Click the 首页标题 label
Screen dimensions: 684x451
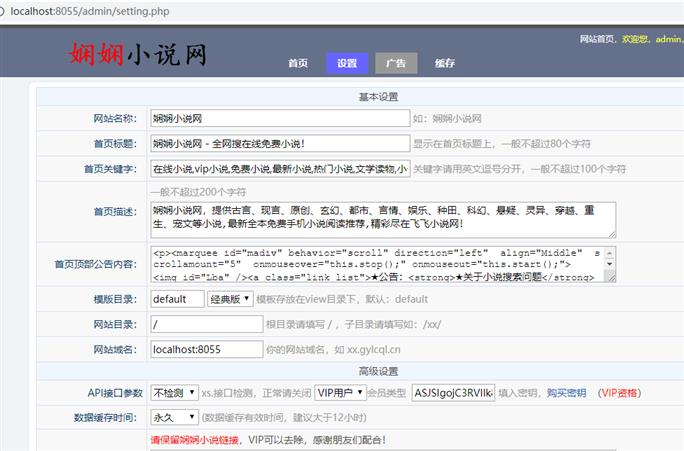(x=115, y=144)
